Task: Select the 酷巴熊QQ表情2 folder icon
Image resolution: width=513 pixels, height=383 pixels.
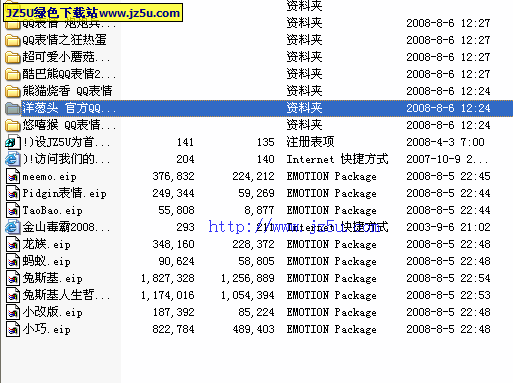Action: tap(13, 74)
